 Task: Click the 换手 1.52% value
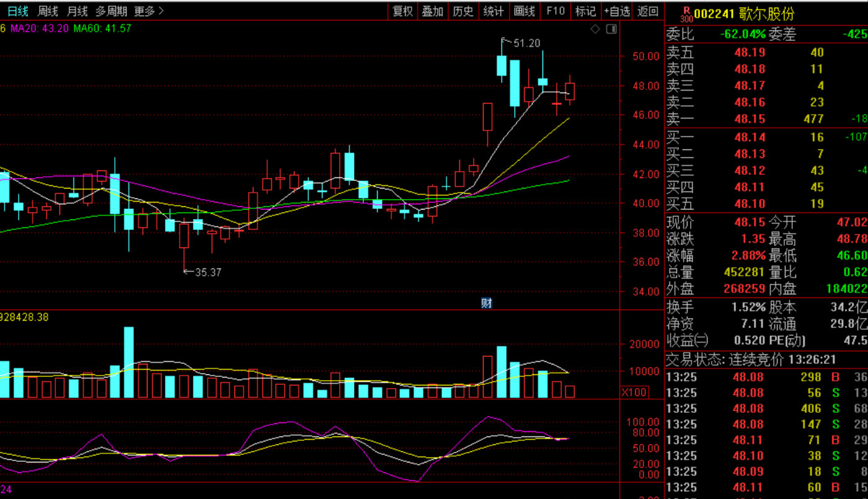748,307
